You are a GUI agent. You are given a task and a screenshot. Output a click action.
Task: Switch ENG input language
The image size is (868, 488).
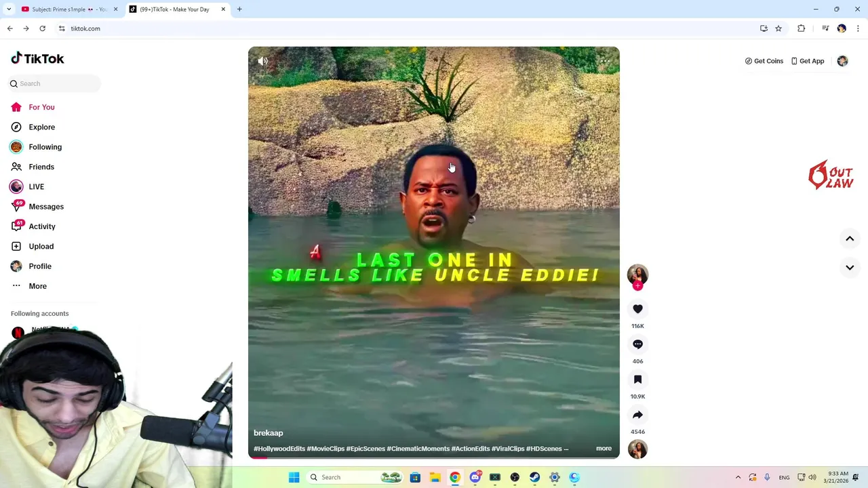point(784,477)
